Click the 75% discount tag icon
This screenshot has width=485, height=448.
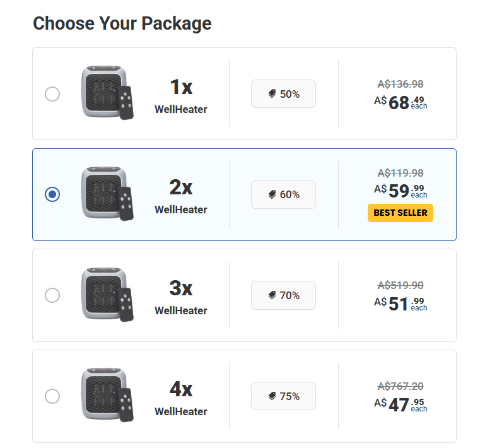(272, 396)
